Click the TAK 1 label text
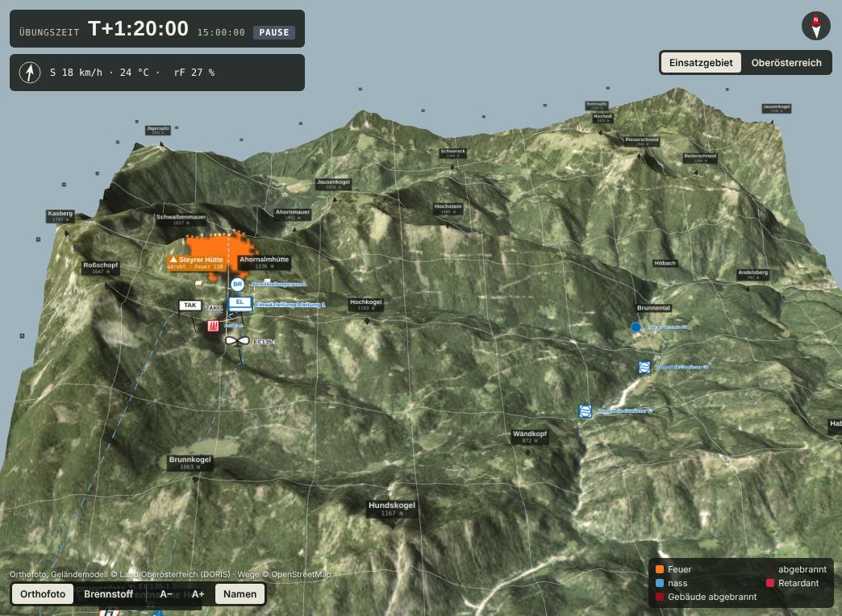842x616 pixels. point(215,308)
